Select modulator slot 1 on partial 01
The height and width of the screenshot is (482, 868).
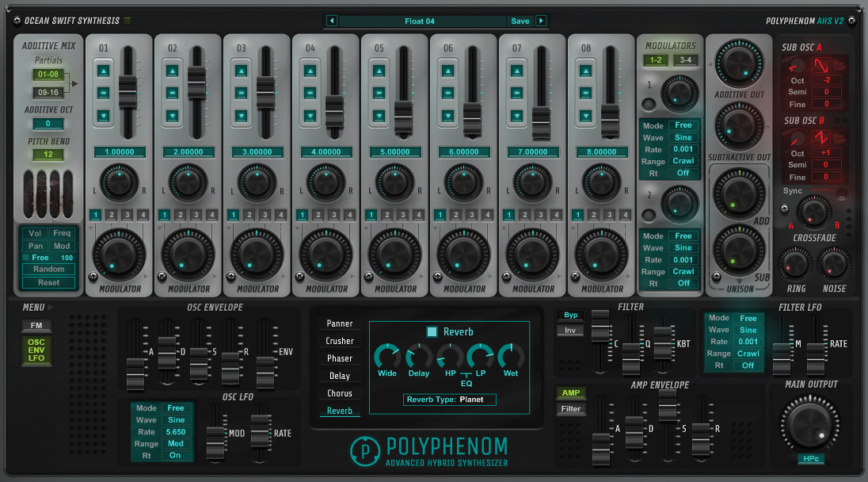96,215
